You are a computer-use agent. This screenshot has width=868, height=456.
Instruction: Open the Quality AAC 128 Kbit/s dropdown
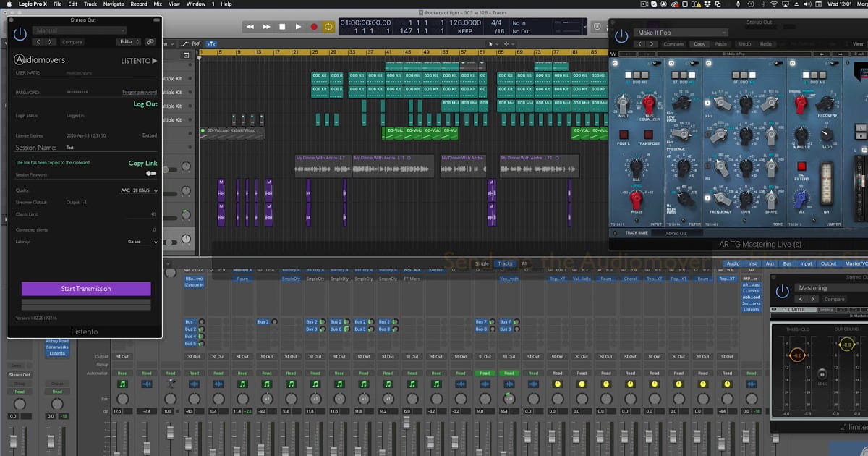click(139, 190)
